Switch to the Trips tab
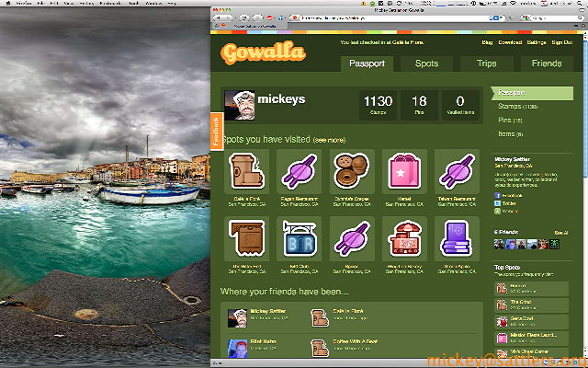Viewport: 588px width, 368px height. tap(486, 63)
